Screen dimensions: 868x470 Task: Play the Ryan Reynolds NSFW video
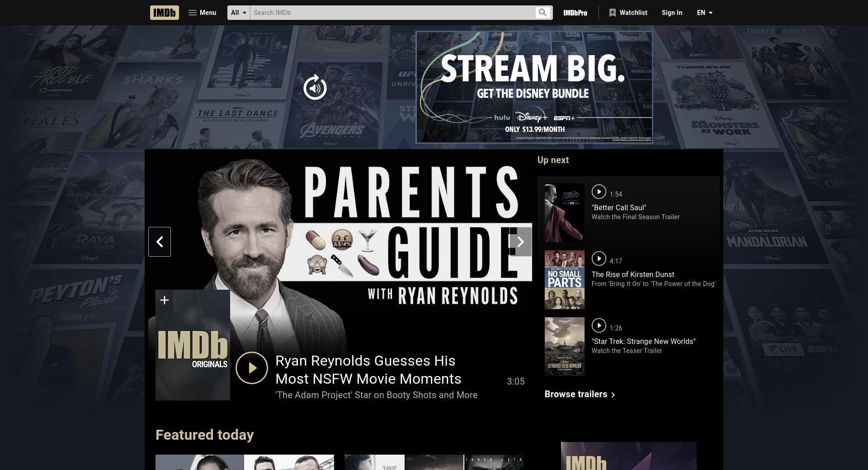pos(252,368)
